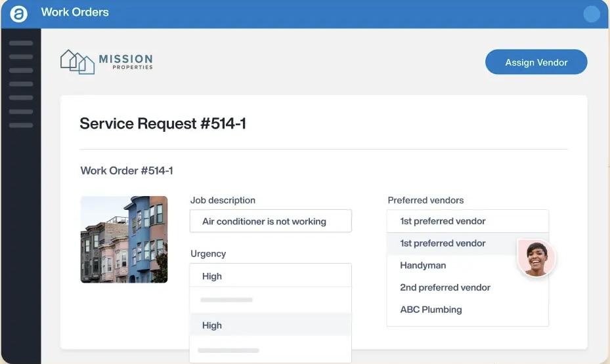This screenshot has width=610, height=364.
Task: Click the Assign Vendor button
Action: (x=536, y=62)
